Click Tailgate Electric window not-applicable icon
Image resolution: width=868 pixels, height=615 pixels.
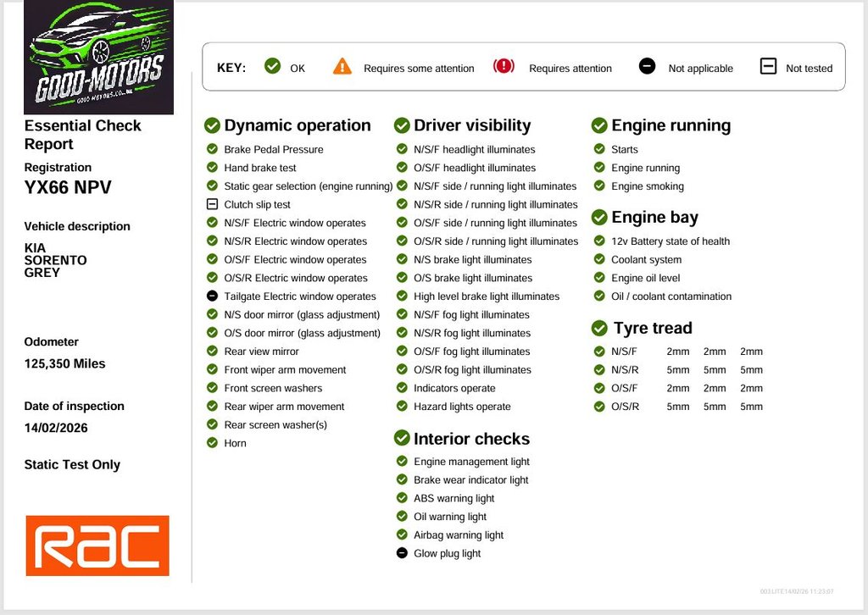212,296
